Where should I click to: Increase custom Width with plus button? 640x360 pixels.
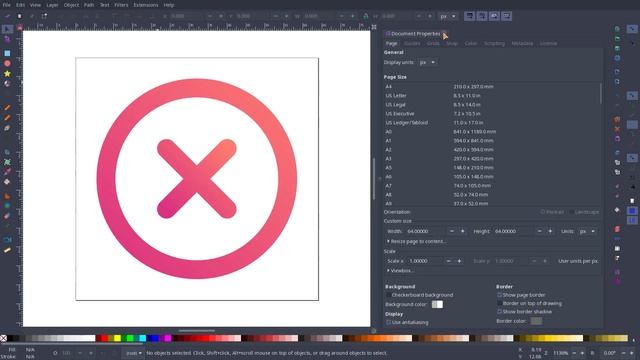[462, 231]
